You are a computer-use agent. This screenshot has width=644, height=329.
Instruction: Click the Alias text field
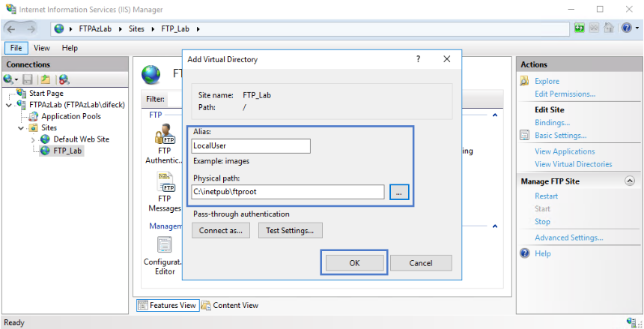251,146
